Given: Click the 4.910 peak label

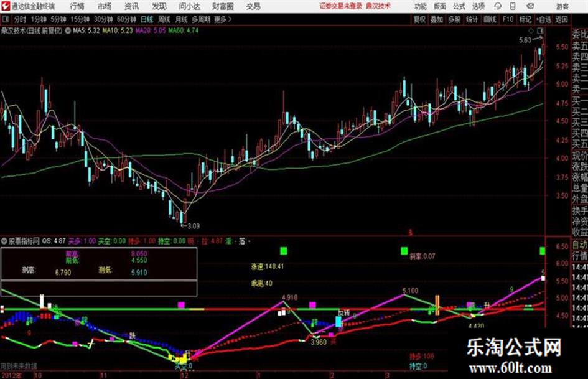Looking at the screenshot, I should tap(289, 297).
